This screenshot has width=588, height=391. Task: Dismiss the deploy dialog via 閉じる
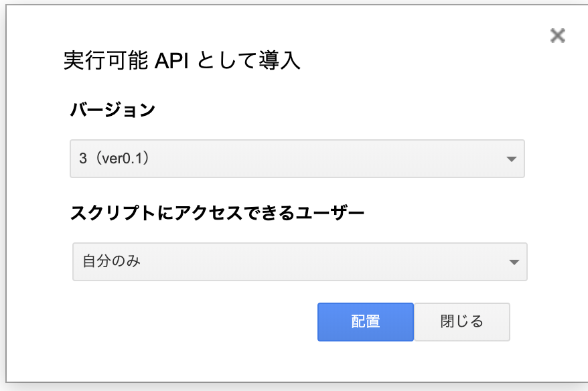coord(462,322)
